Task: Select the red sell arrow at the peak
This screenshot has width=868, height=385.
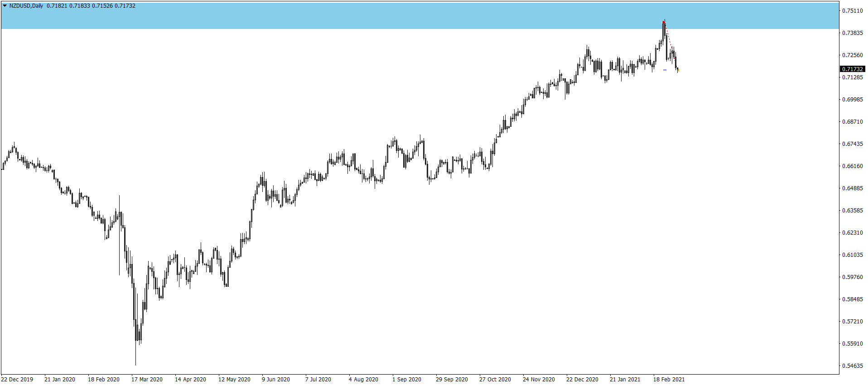Action: pyautogui.click(x=663, y=22)
